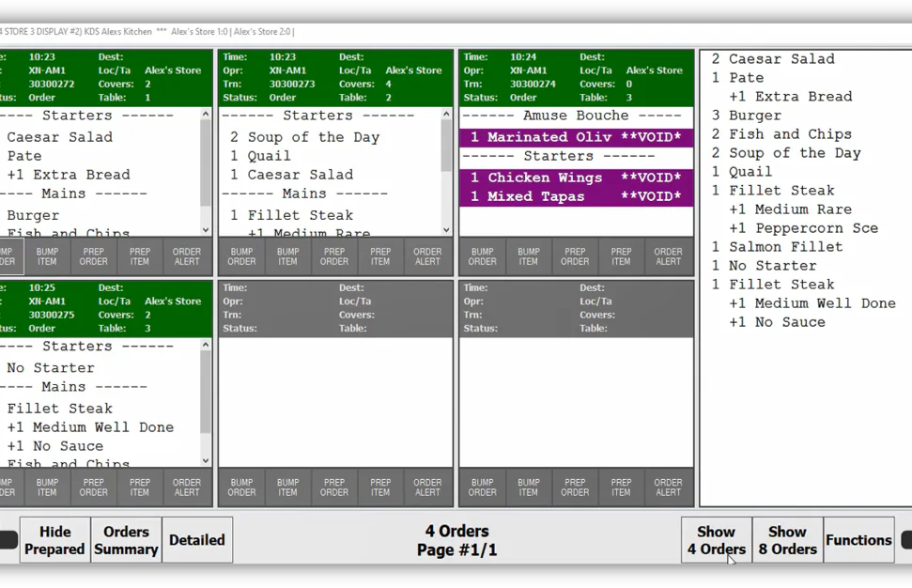The height and width of the screenshot is (588, 912).
Task: Select Pate in order 30300272
Action: 24,156
